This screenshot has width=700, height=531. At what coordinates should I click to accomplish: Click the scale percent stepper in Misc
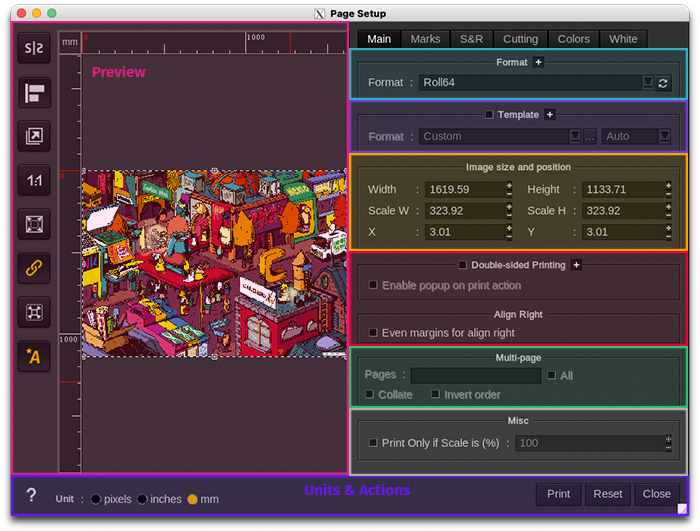[668, 443]
